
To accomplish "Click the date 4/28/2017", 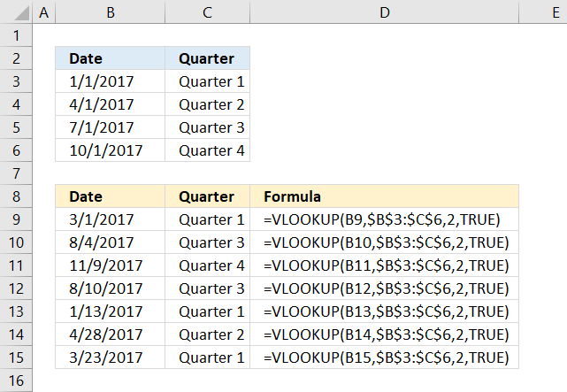I will click(111, 334).
